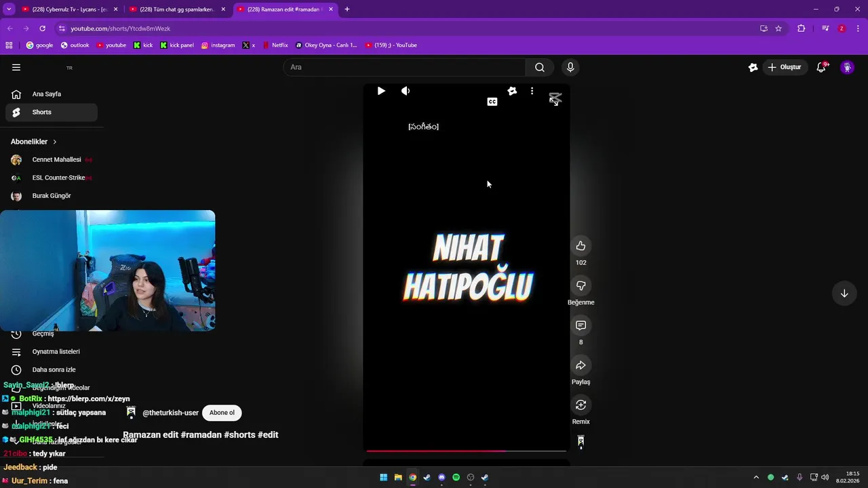This screenshot has height=488, width=868.
Task: Open Discord from the taskbar
Action: 441,477
